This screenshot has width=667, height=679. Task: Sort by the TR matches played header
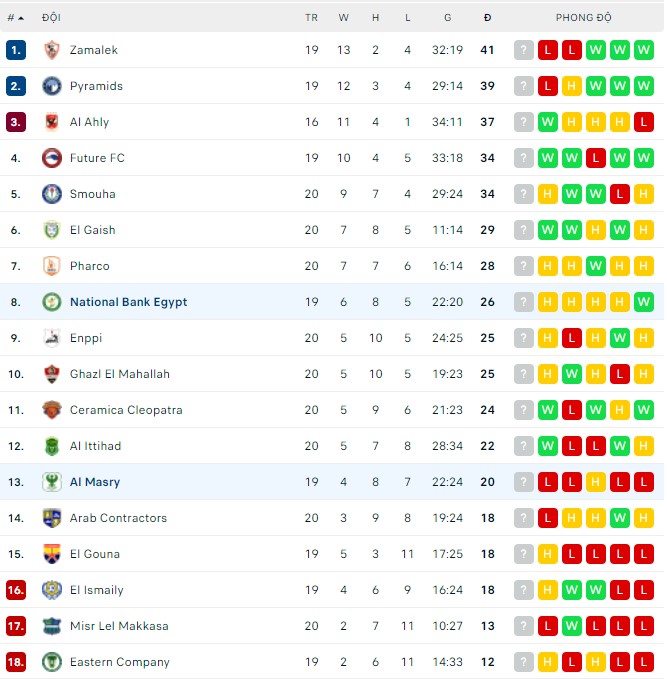(x=311, y=18)
